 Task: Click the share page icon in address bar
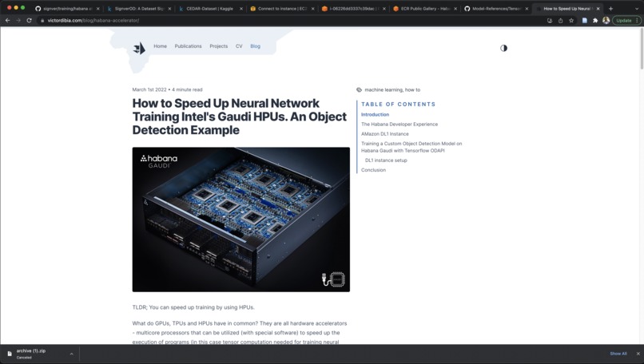click(560, 20)
